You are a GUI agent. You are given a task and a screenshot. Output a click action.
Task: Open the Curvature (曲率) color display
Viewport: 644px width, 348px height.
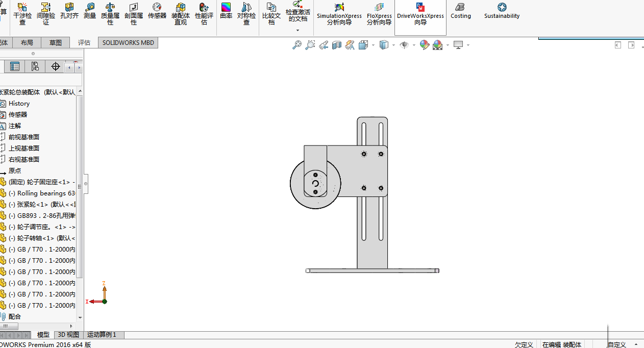coord(226,11)
